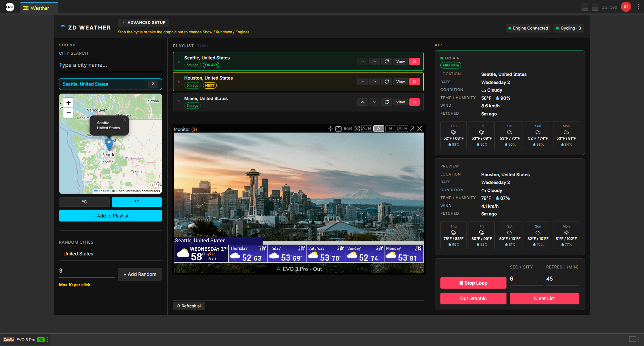This screenshot has height=346, width=644.
Task: Pop out the monitor window
Action: point(412,129)
